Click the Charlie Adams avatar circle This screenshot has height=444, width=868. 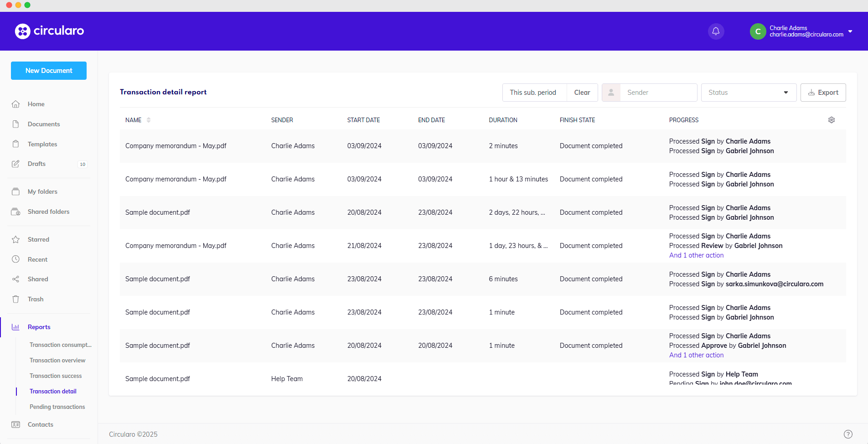point(758,31)
